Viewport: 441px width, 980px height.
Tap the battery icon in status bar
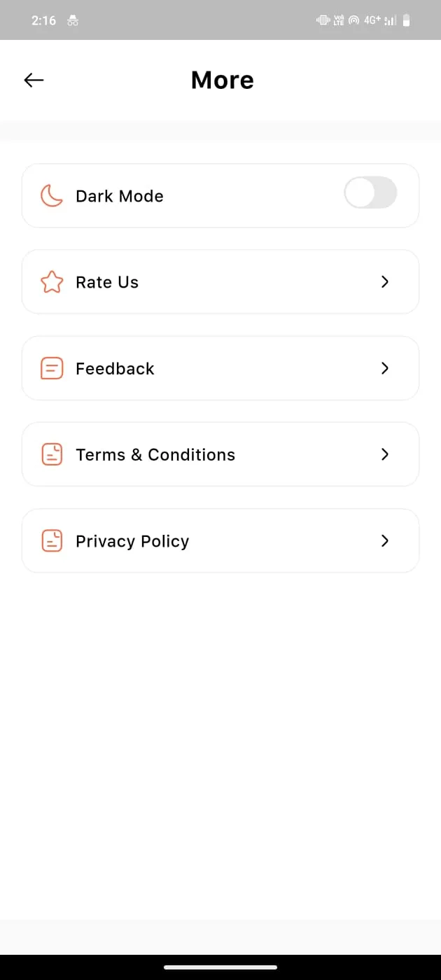[x=407, y=20]
